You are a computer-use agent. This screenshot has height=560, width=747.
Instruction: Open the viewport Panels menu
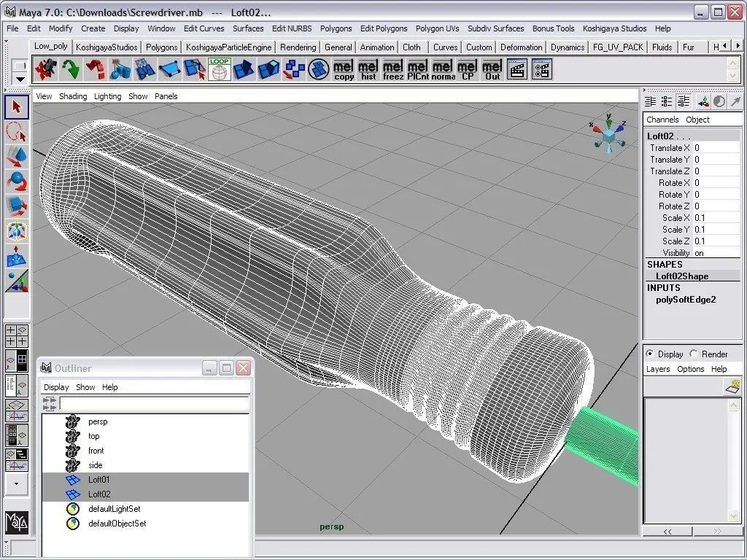coord(166,96)
